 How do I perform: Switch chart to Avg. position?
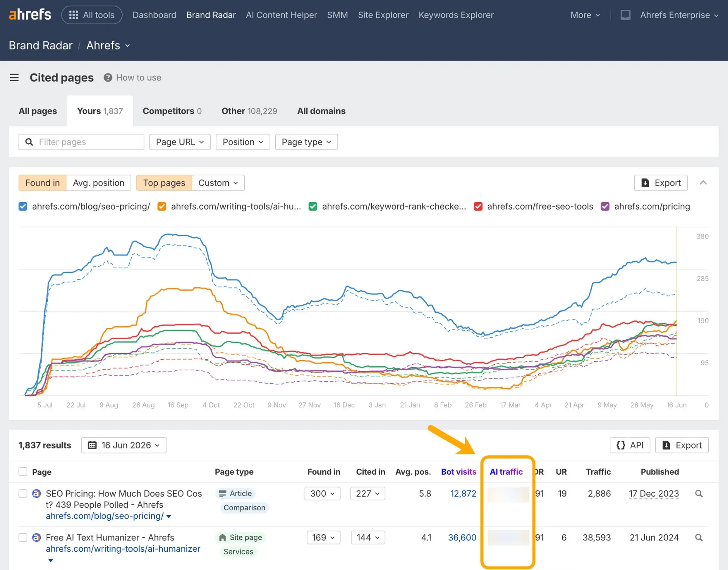[99, 183]
